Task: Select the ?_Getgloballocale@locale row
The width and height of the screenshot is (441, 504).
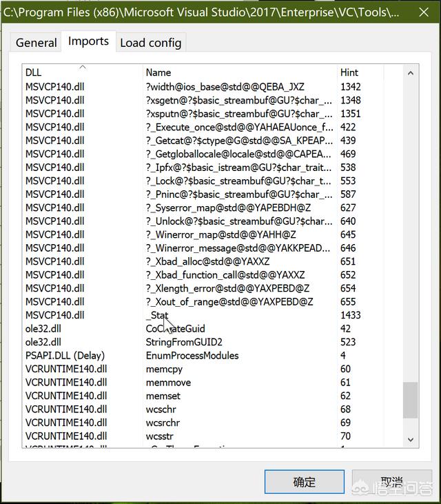Action: [213, 154]
